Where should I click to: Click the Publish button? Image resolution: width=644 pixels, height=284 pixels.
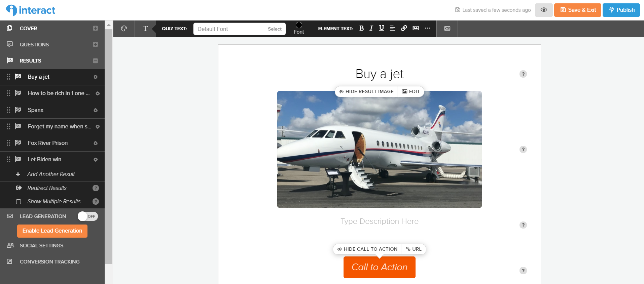621,10
